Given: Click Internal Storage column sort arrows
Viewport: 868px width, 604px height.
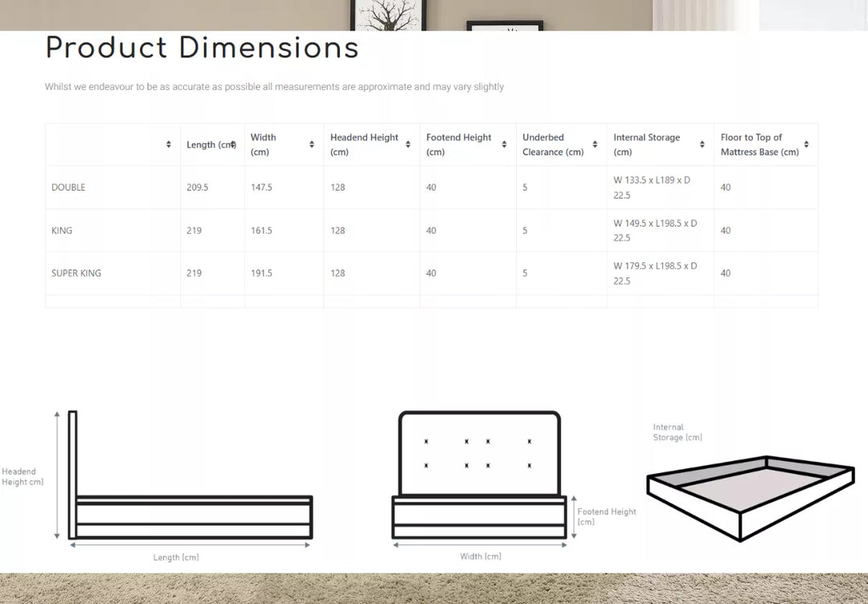Looking at the screenshot, I should tap(702, 145).
